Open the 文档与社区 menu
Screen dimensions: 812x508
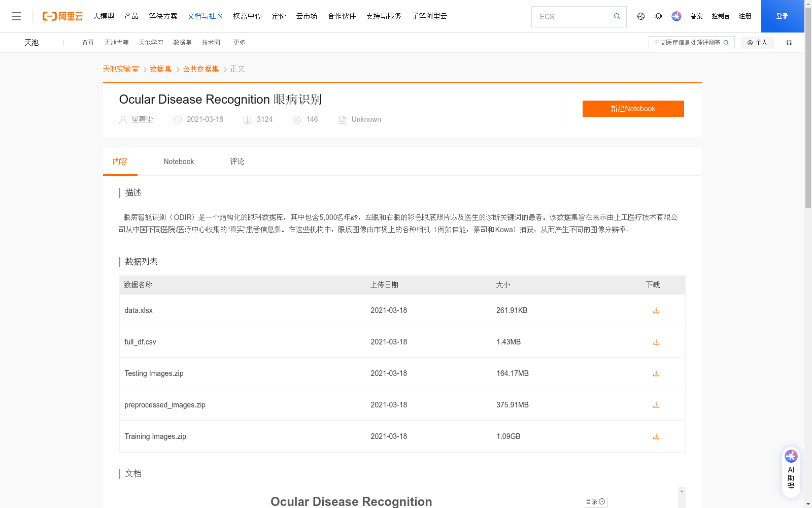(x=205, y=16)
